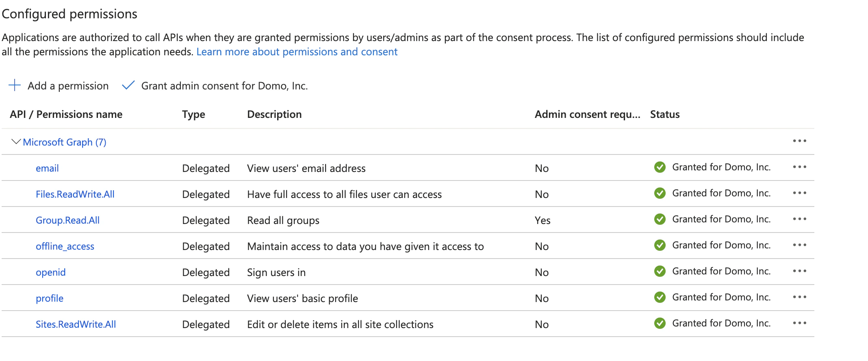
Task: Click 'Granted for Domo, Inc.' status for openid
Action: (721, 271)
